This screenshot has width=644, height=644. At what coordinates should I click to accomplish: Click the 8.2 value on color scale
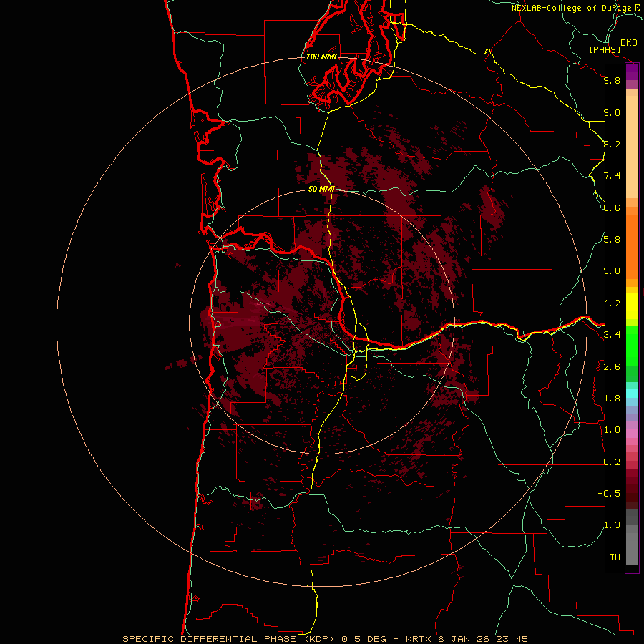pos(612,144)
